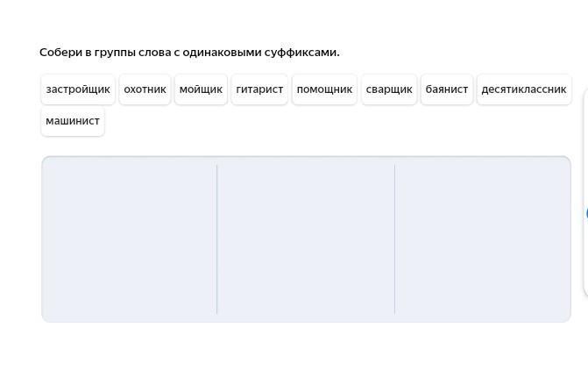This screenshot has height=392, width=588.
Task: Click the left group drop column
Action: [x=130, y=239]
